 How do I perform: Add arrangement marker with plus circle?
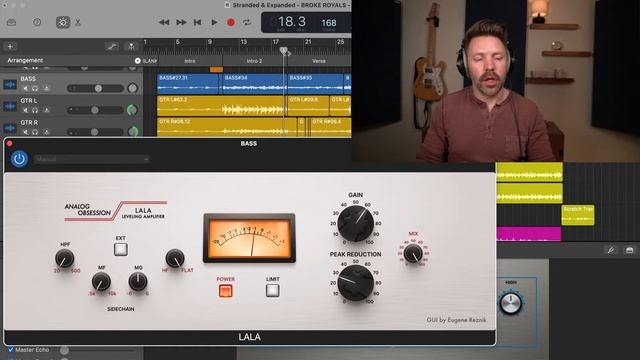[x=138, y=61]
